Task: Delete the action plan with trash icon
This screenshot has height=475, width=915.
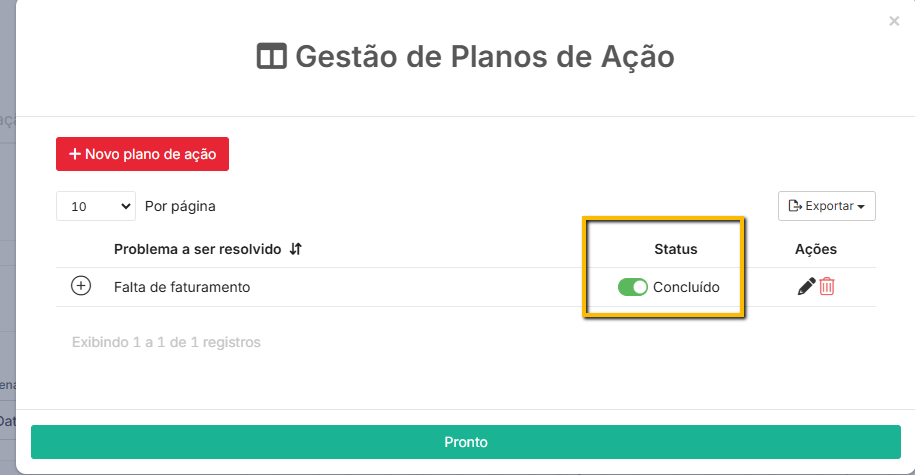Action: 827,287
